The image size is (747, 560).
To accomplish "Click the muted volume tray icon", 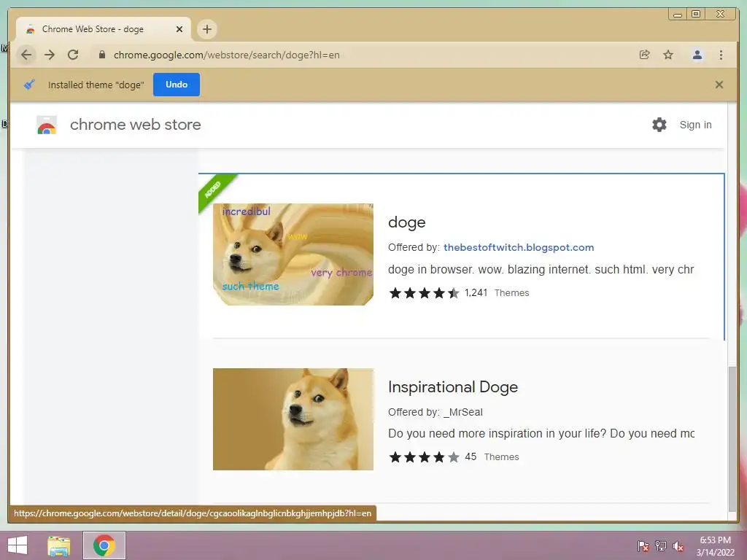I will tap(678, 546).
